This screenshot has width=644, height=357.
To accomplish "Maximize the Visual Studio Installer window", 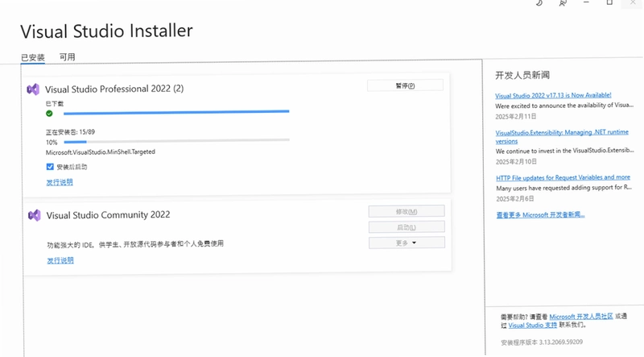I will click(609, 2).
